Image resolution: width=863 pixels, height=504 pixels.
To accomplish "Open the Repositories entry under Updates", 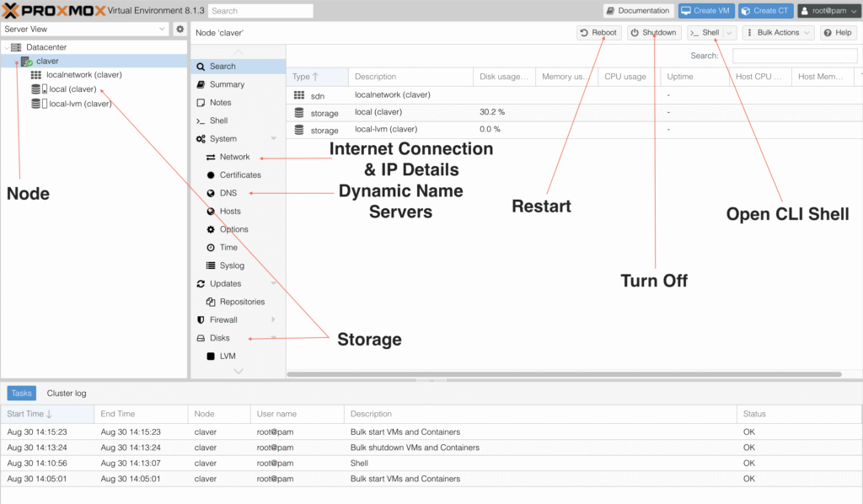I will click(242, 302).
